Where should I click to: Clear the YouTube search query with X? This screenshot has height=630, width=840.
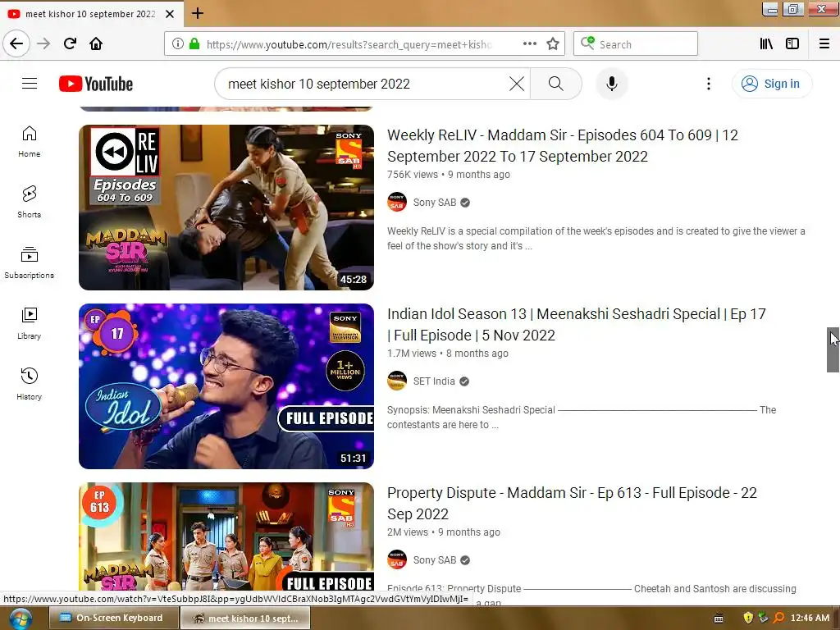[517, 84]
